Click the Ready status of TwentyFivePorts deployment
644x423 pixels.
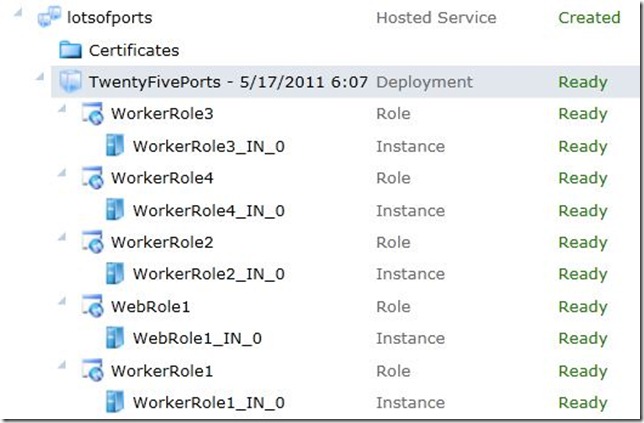click(583, 82)
